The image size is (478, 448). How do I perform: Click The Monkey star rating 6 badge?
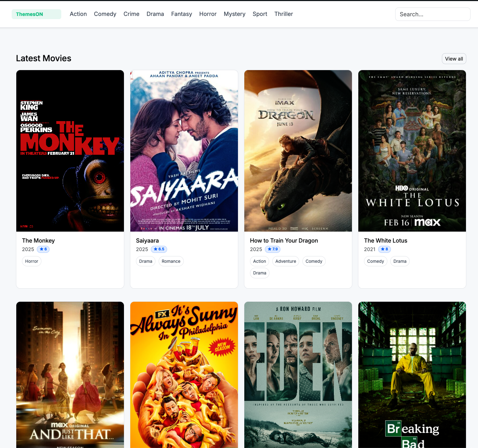43,249
